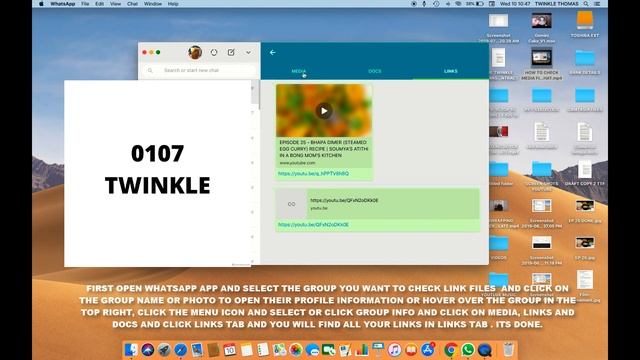Open the Chat menu

coord(132,4)
